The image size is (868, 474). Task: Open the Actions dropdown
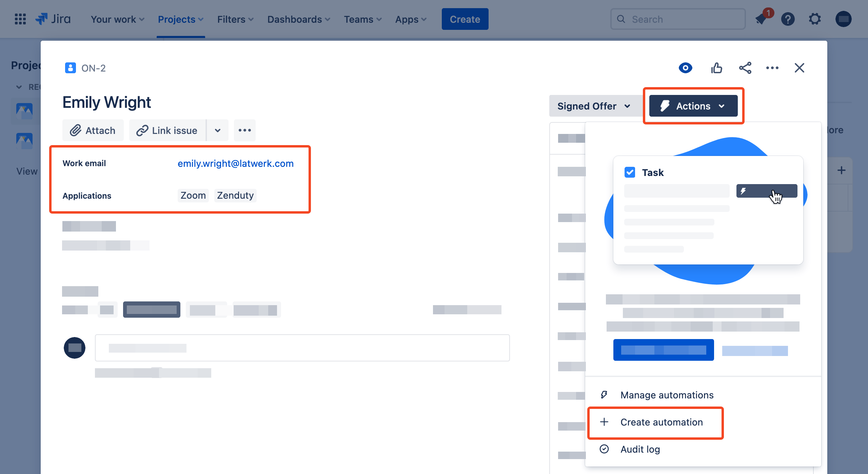693,106
